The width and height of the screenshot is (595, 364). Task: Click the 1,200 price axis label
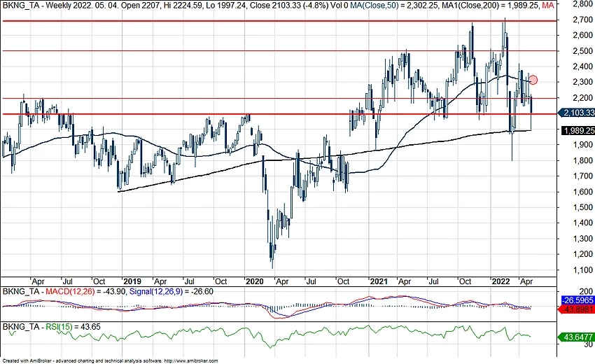[x=582, y=254]
